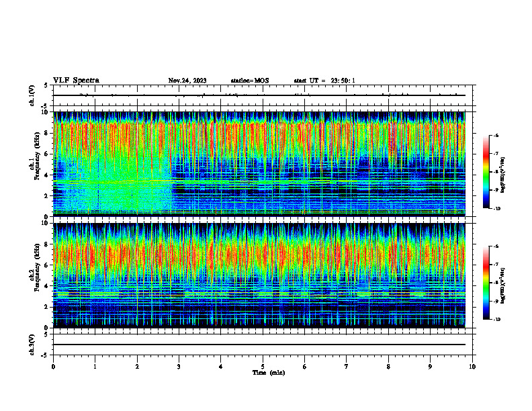The image size is (532, 411).
Task: Click the "-6" value on ch.2 color bar
Action: point(496,246)
